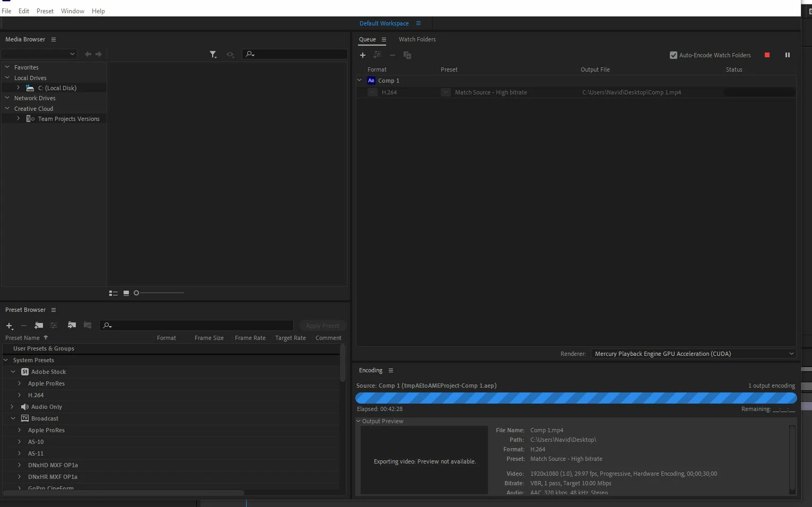The height and width of the screenshot is (507, 812).
Task: Click the Delete preset minus icon
Action: pyautogui.click(x=24, y=326)
